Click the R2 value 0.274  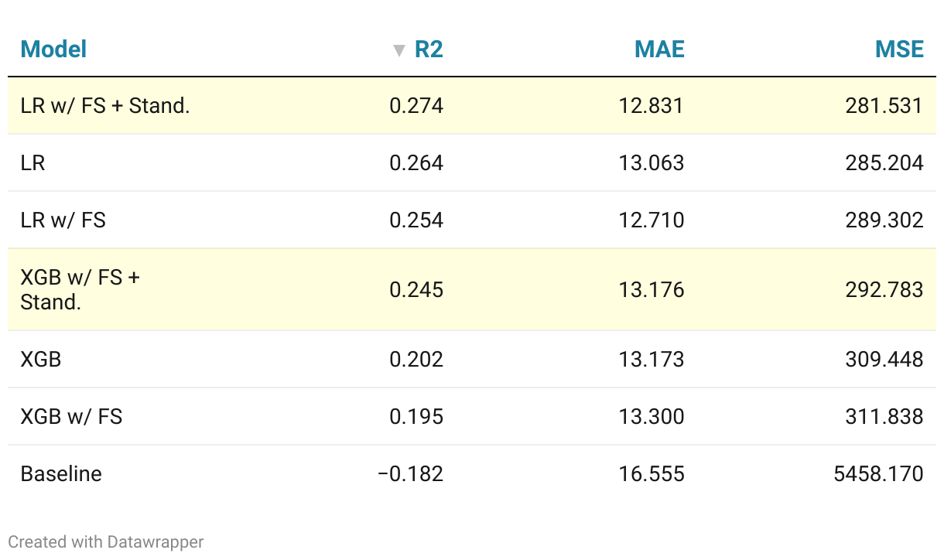[416, 105]
